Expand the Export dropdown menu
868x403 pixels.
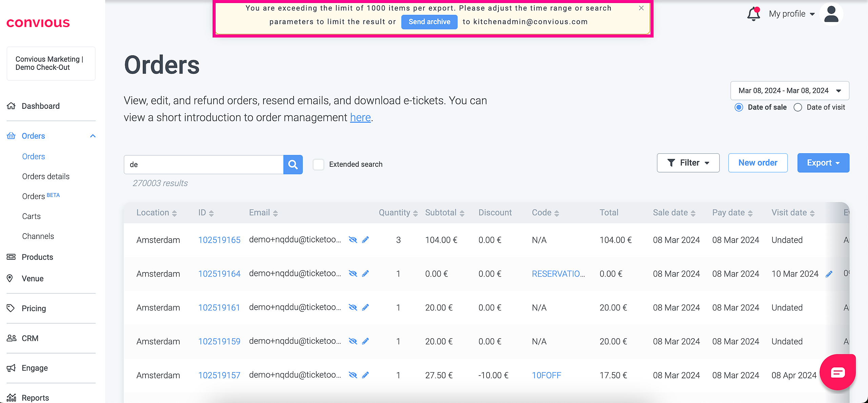tap(823, 163)
